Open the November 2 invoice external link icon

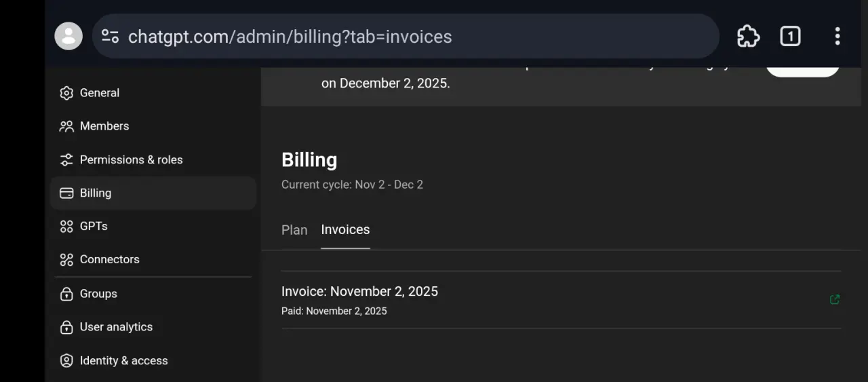835,299
